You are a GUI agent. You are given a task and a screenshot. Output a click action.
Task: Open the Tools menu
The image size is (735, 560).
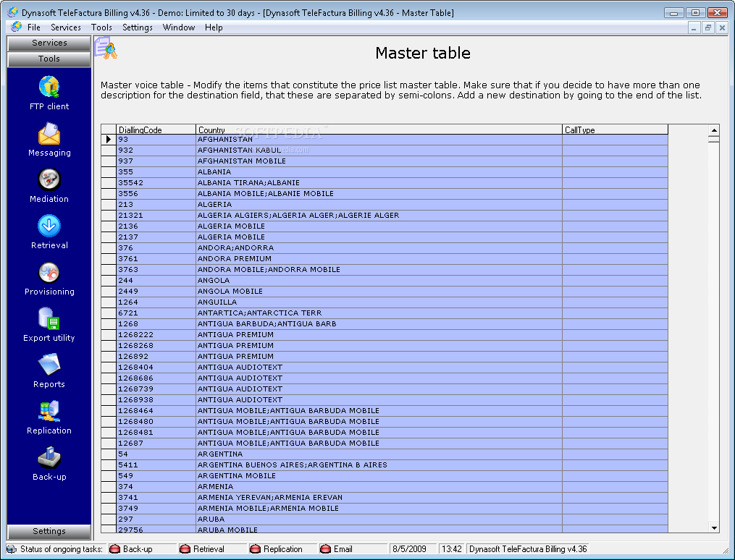[101, 27]
